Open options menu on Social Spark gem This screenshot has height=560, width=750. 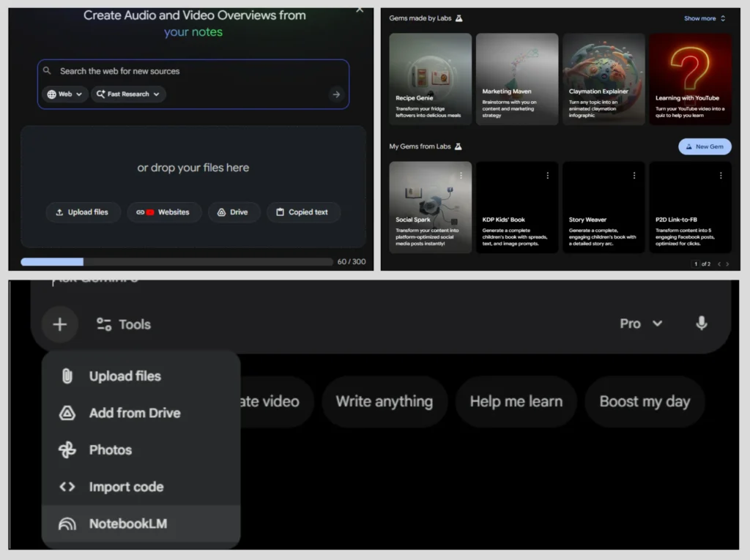coord(461,176)
